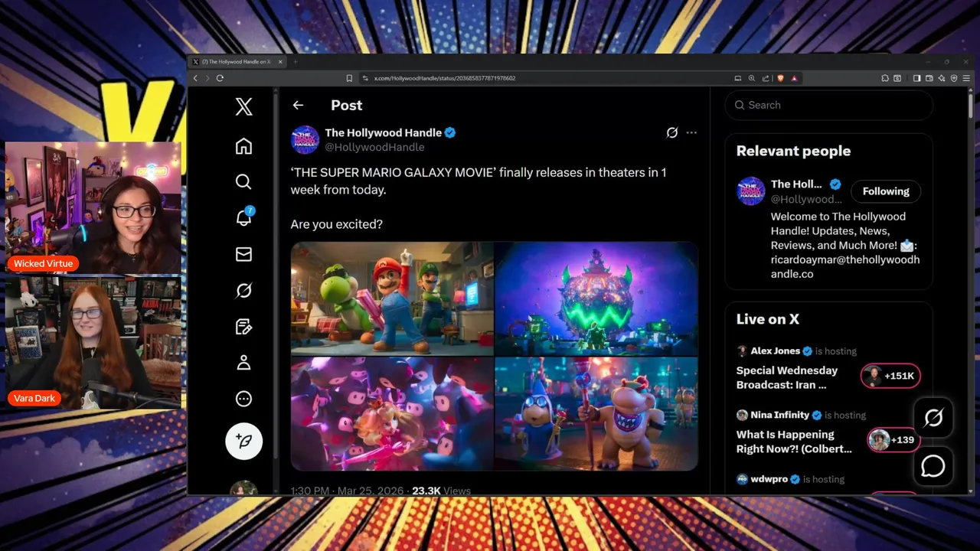Viewport: 980px width, 551px height.
Task: Click the +139 listeners badge
Action: click(x=893, y=440)
